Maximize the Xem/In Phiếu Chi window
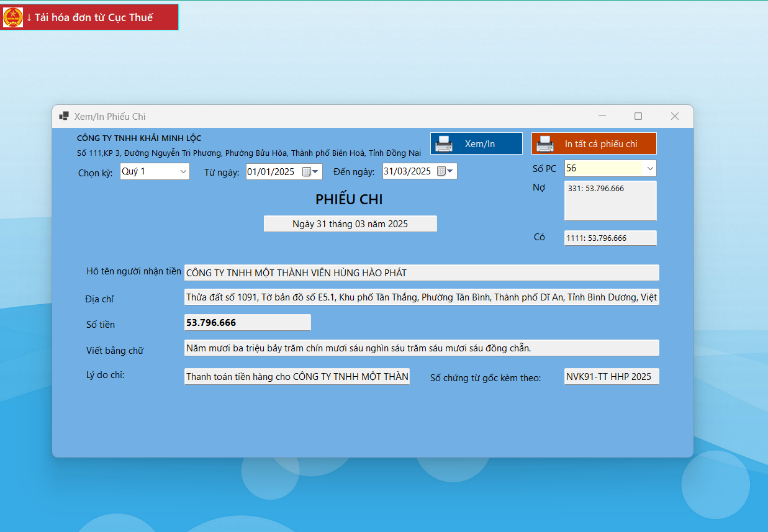This screenshot has width=768, height=532. (638, 116)
